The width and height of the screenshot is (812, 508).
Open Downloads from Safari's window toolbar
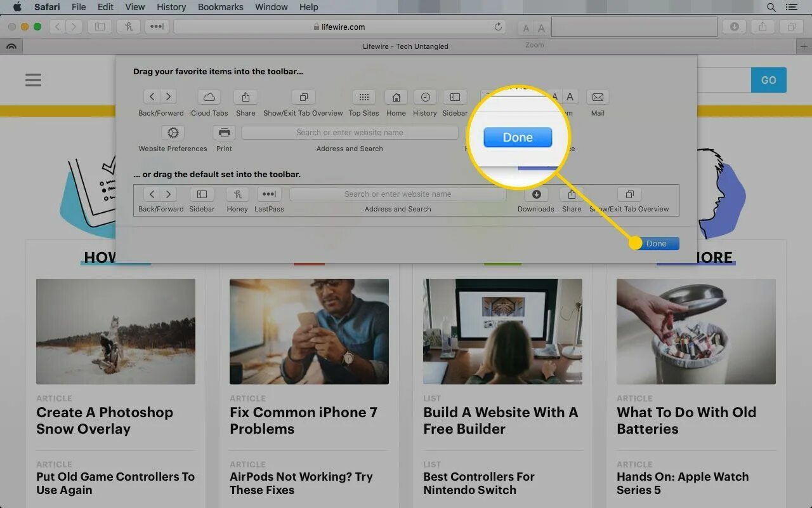coord(735,27)
